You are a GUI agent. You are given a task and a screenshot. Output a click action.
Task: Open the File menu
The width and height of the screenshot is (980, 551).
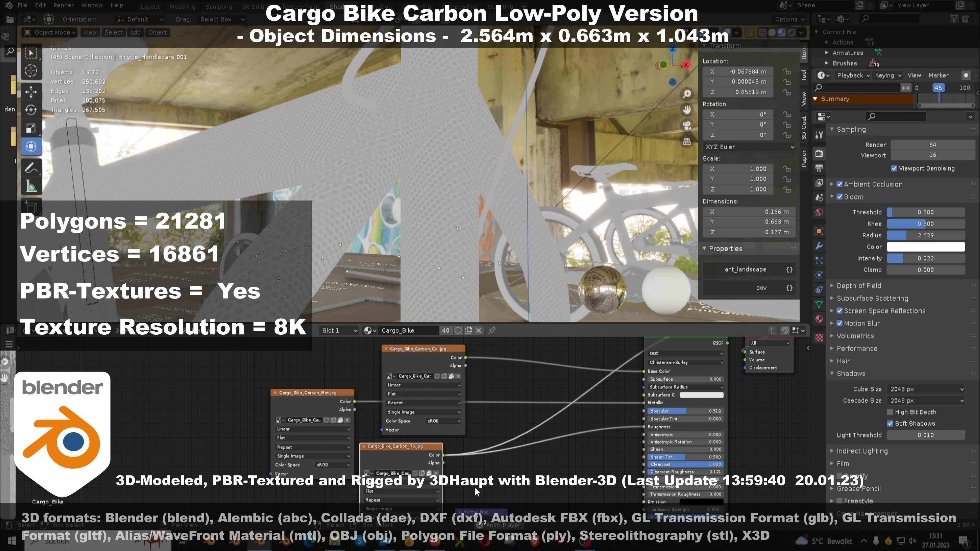pyautogui.click(x=22, y=5)
